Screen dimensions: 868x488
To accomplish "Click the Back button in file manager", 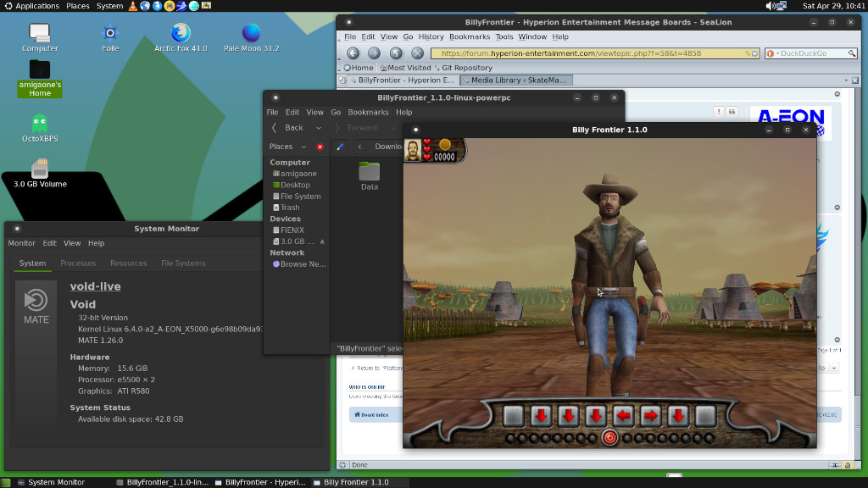I will coord(288,128).
